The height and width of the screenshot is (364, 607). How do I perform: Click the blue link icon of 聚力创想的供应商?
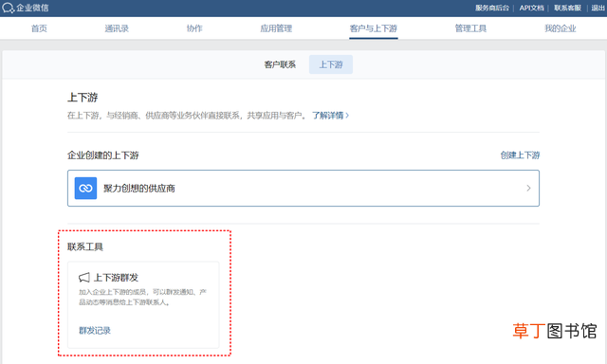pos(85,188)
